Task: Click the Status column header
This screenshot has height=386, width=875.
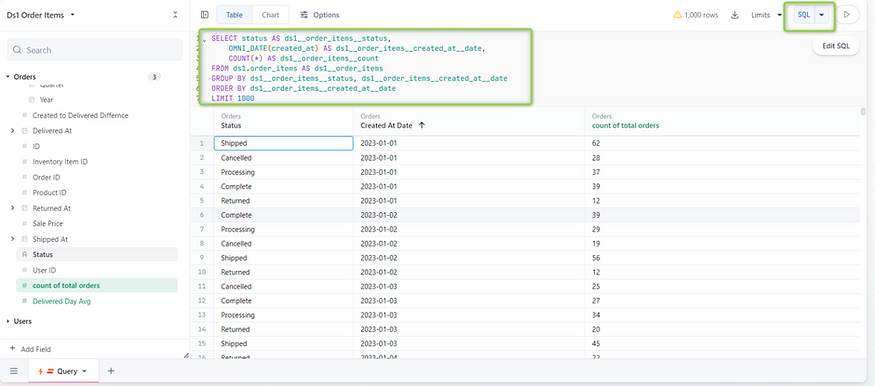Action: click(283, 121)
